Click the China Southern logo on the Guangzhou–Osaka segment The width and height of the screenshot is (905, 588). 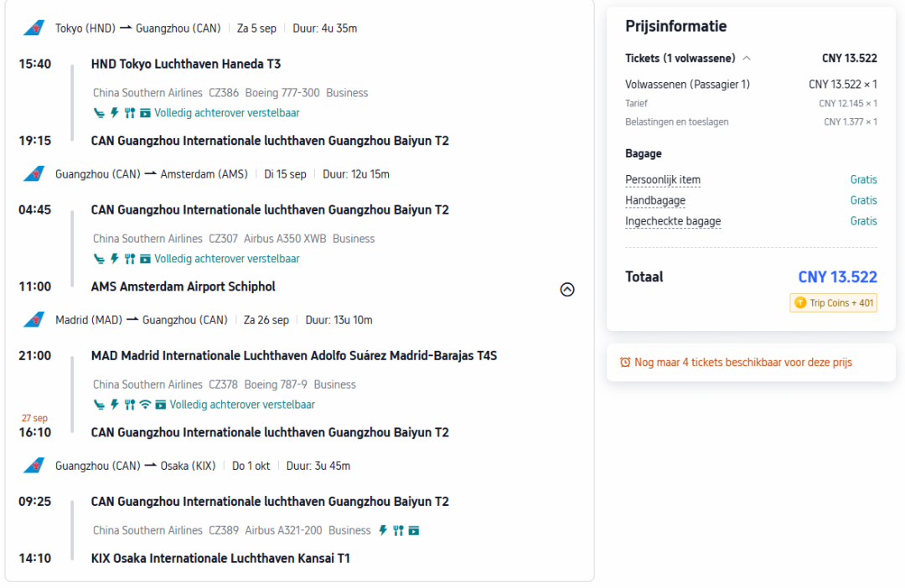point(34,466)
